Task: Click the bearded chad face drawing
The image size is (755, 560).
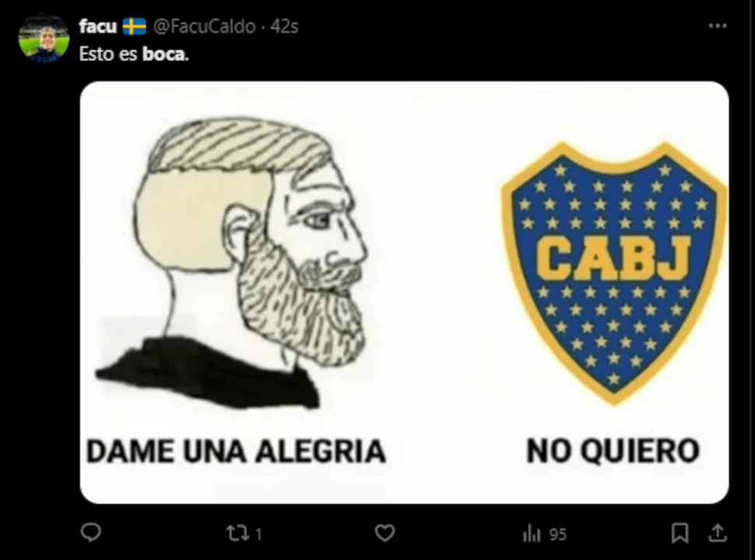Action: coord(233,264)
